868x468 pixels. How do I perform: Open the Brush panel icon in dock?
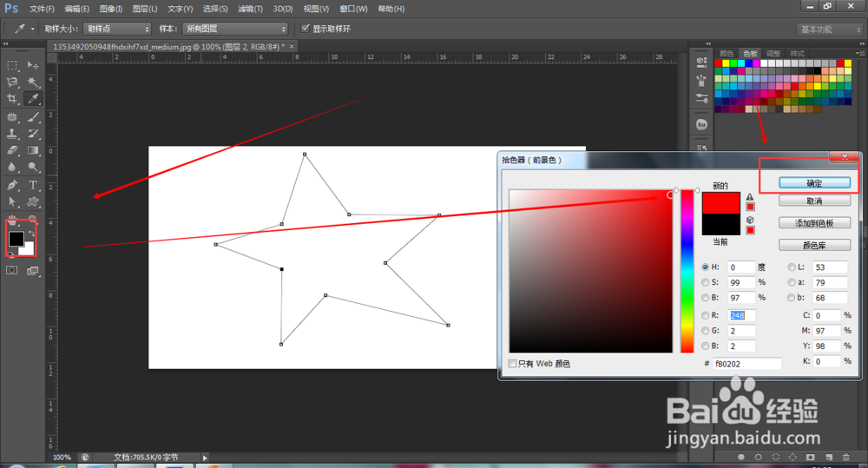(x=701, y=99)
